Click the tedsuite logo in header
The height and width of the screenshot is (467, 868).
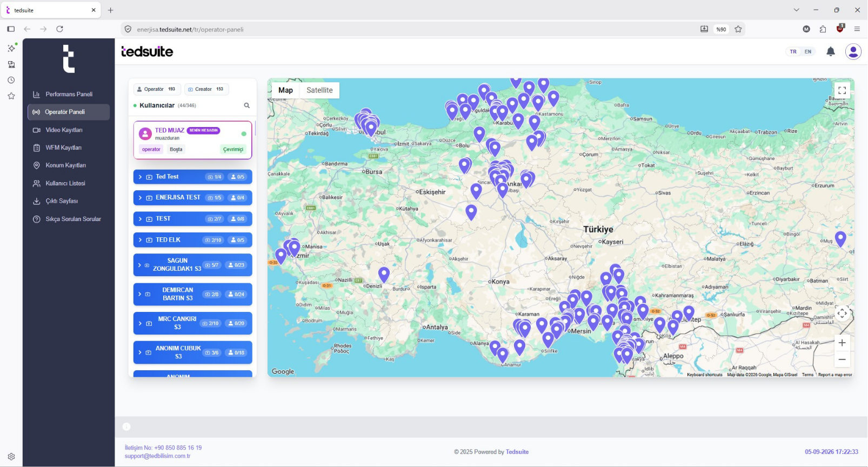(x=147, y=51)
